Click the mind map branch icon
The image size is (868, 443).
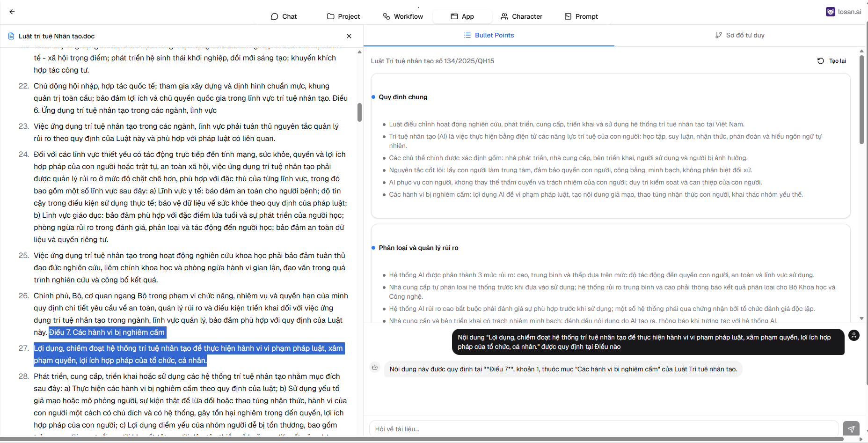(x=719, y=35)
